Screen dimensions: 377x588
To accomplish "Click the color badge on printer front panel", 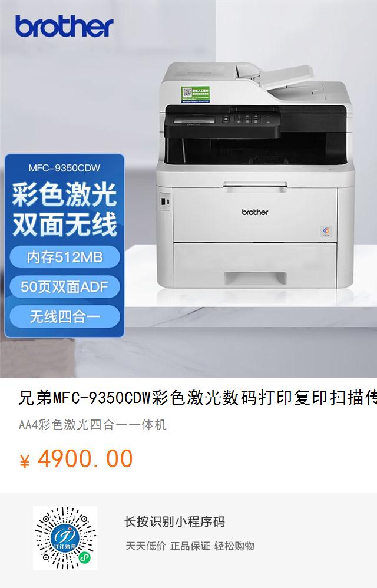I will point(326,231).
